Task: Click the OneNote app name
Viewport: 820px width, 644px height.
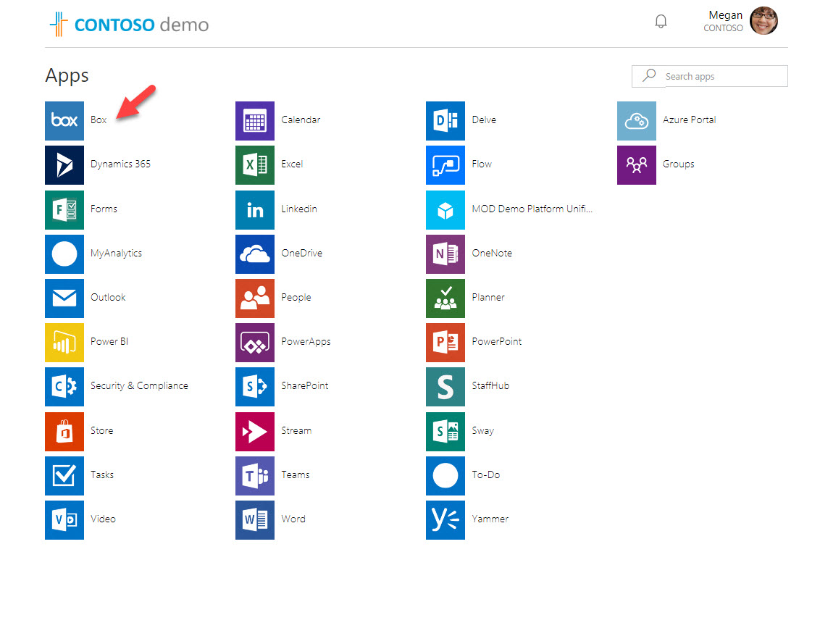Action: coord(492,253)
